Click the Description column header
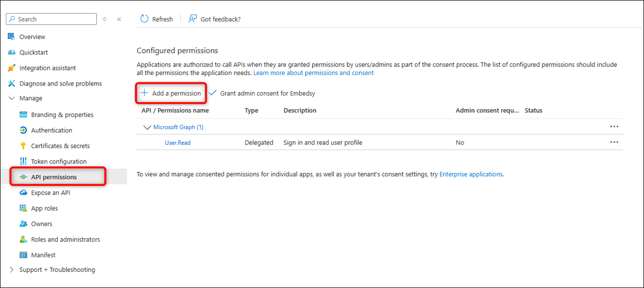644x288 pixels. [x=300, y=110]
